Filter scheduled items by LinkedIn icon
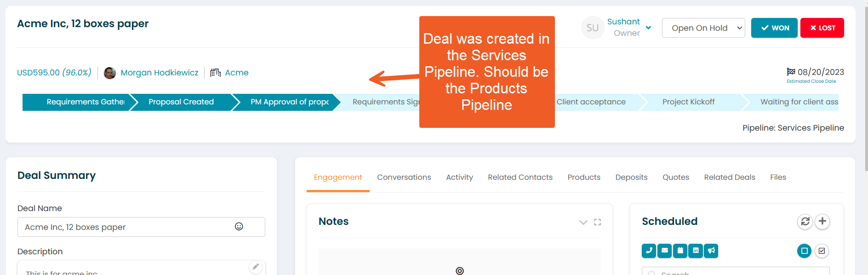This screenshot has height=275, width=868. tap(696, 251)
